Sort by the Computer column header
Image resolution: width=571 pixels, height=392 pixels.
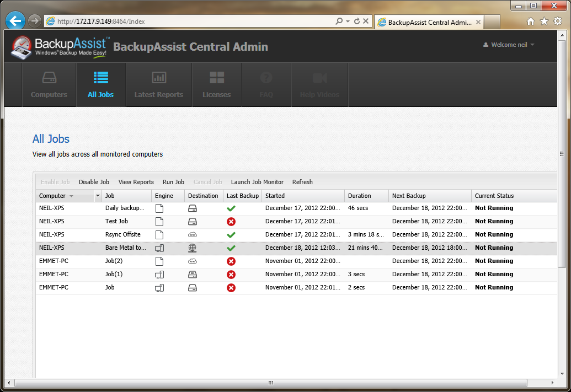point(65,196)
